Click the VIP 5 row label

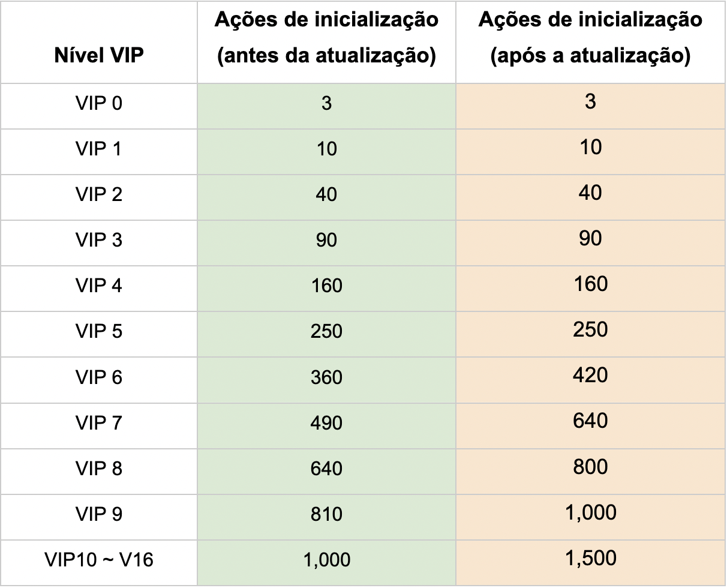click(x=99, y=331)
